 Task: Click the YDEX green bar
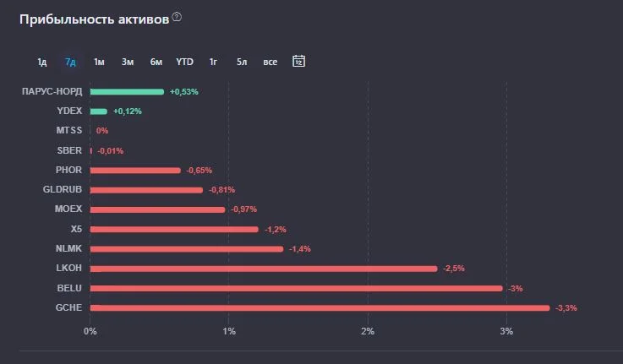pos(99,111)
